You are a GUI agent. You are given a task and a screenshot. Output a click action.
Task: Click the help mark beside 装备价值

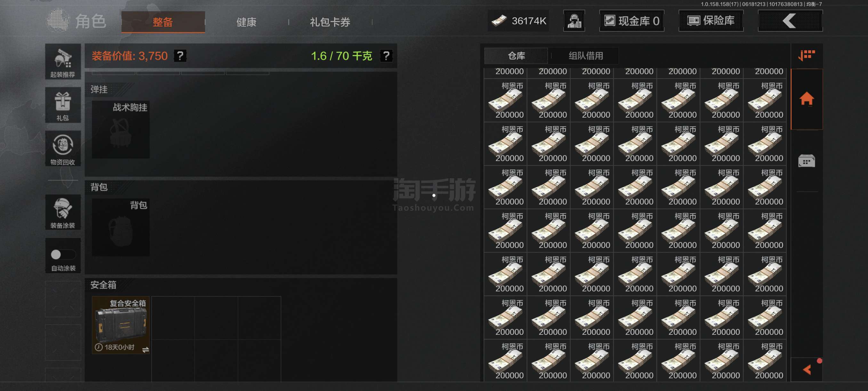[180, 56]
